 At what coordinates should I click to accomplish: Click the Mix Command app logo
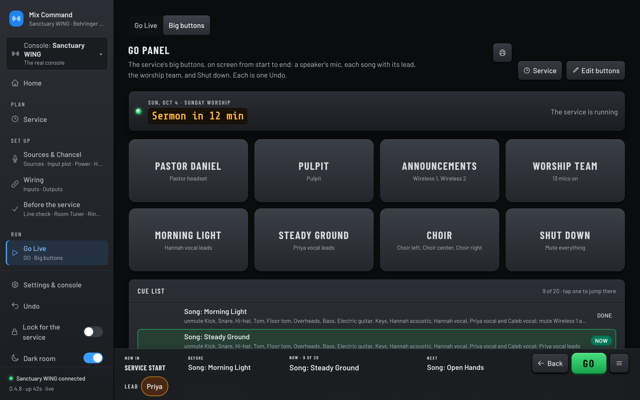(x=16, y=19)
